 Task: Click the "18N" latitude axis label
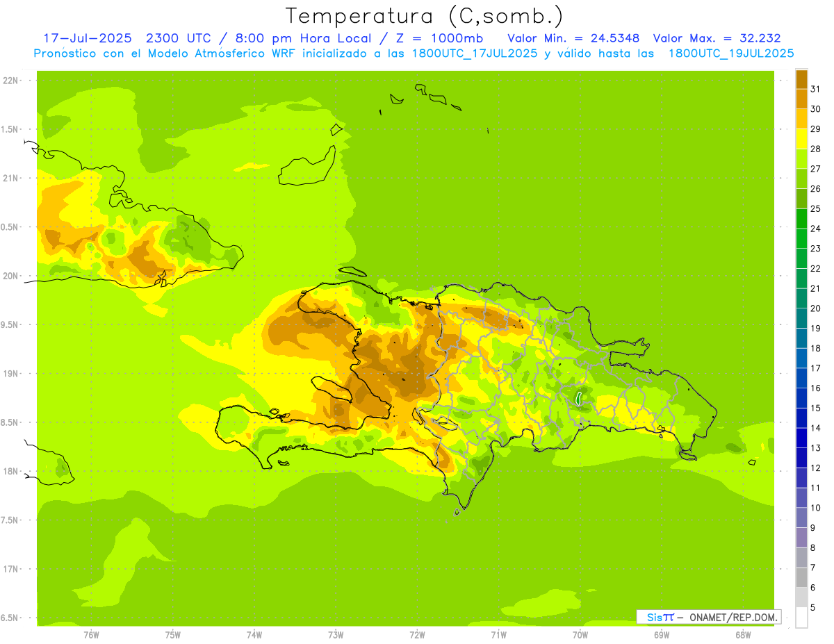pos(10,471)
